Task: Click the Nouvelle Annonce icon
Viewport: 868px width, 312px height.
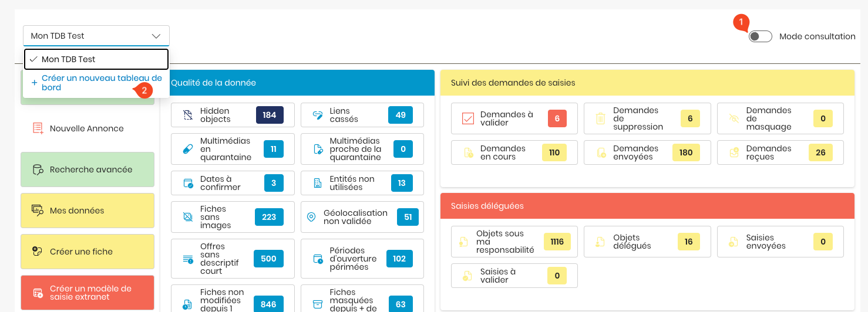Action: point(38,128)
